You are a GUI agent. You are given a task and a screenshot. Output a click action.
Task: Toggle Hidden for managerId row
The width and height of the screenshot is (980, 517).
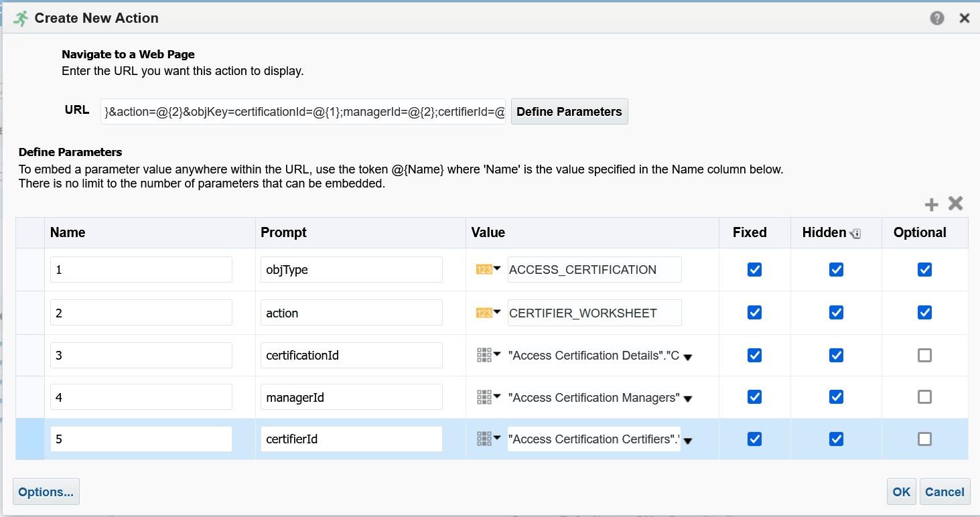point(836,397)
